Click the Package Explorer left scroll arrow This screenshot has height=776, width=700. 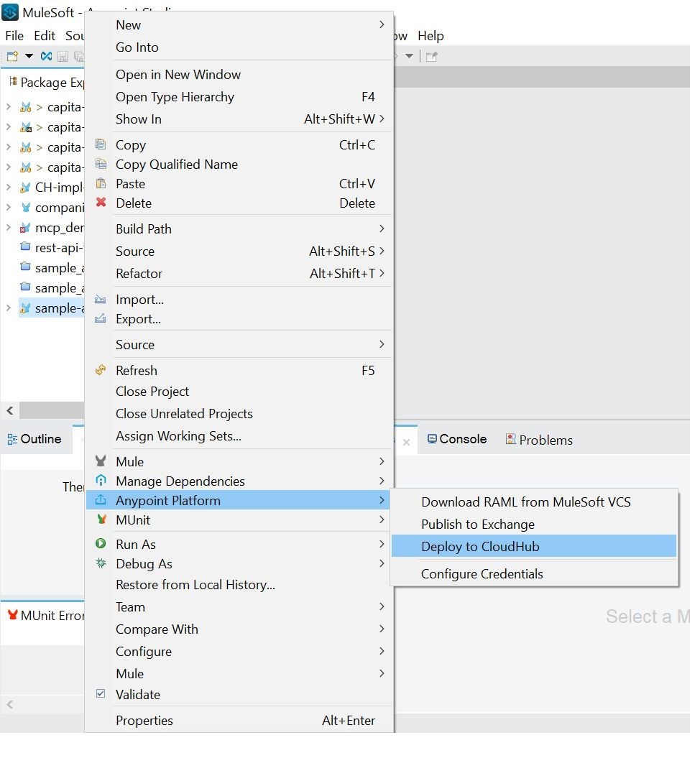tap(10, 410)
